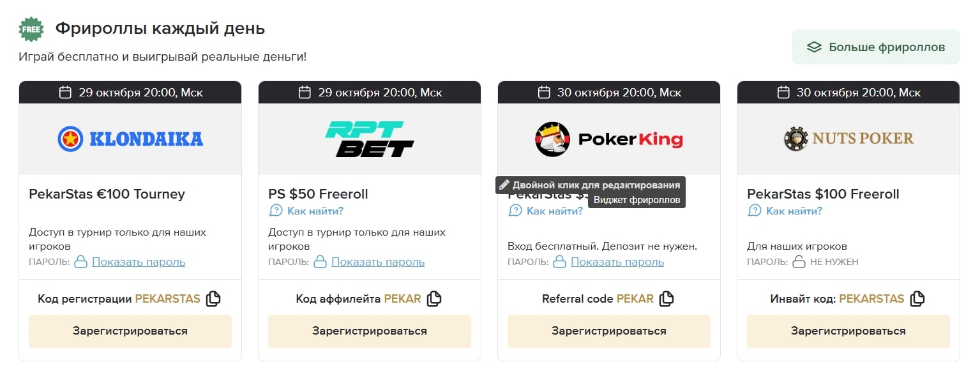Click the lock icon in the PokerKing card
The height and width of the screenshot is (378, 980).
pos(559,262)
